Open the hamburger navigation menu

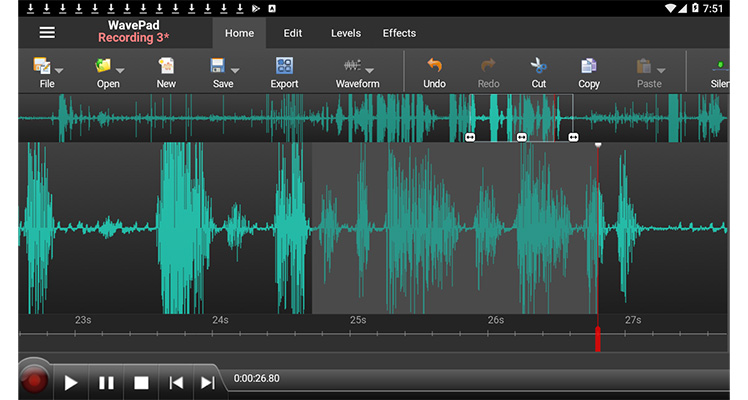pyautogui.click(x=47, y=32)
